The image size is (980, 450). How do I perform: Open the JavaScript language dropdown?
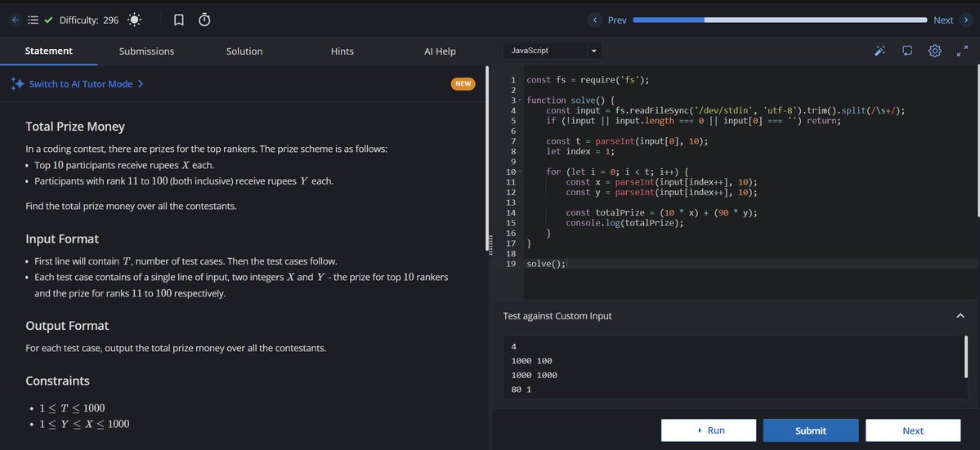(x=553, y=51)
